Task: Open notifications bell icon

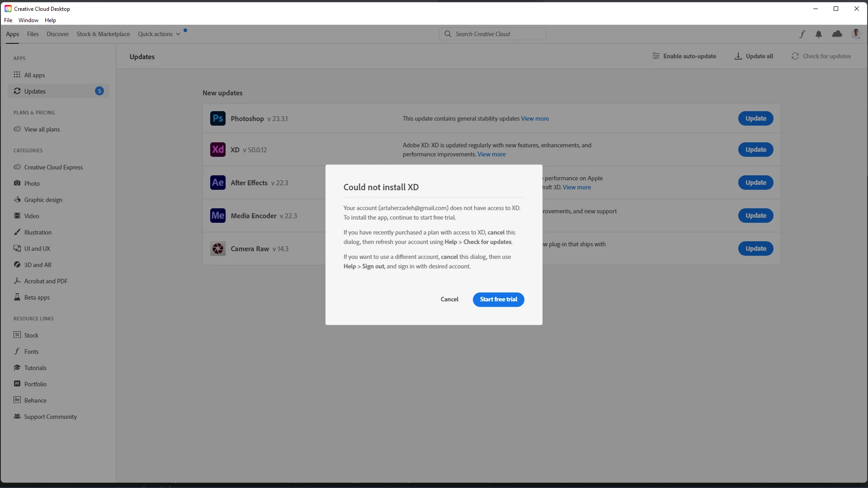Action: point(818,34)
